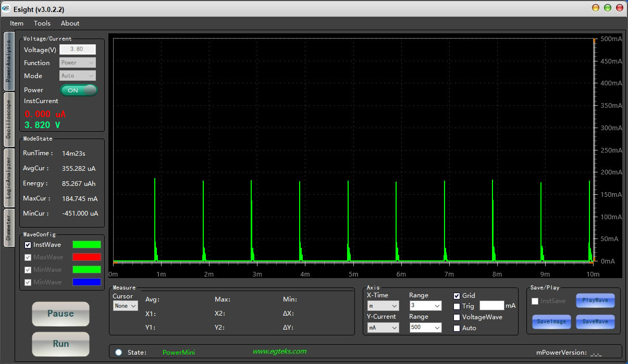Open the Y-Current unit dropdown showing mA
Viewport: 628px width, 364px height.
[x=383, y=328]
